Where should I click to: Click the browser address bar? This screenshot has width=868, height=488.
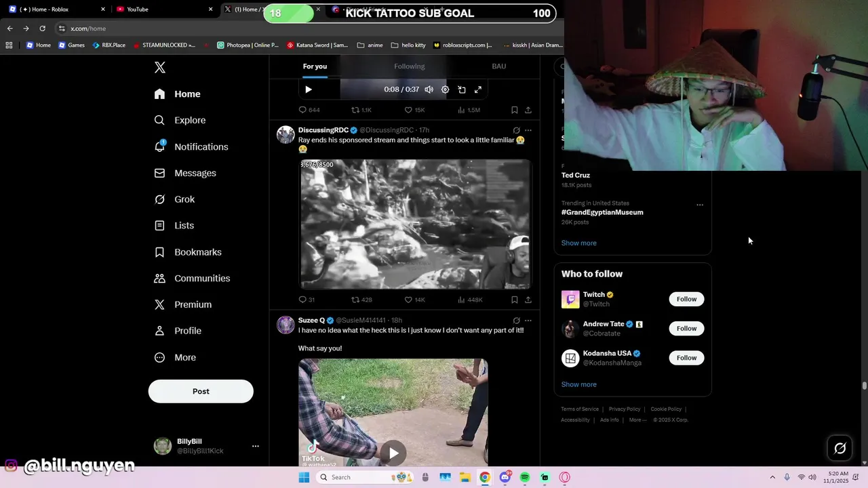[x=305, y=28]
